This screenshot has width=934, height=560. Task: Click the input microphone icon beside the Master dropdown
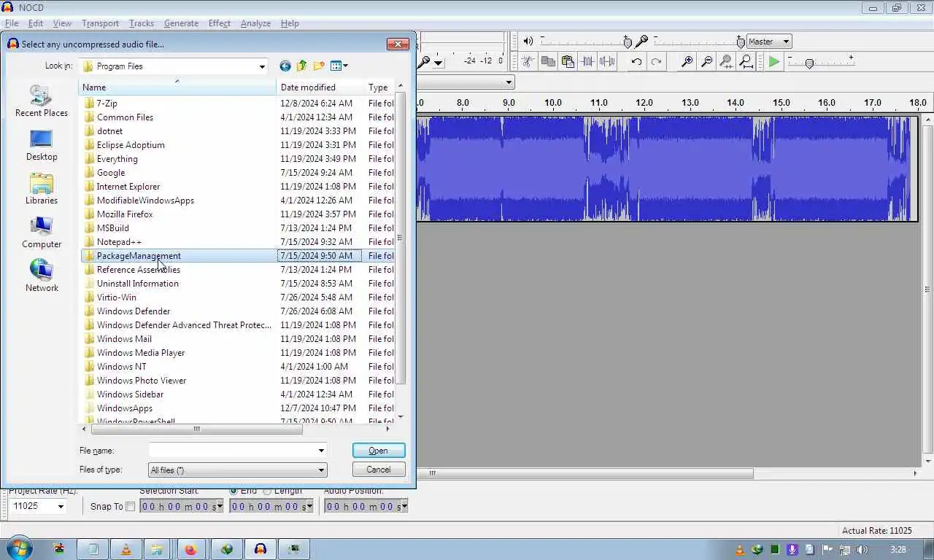point(642,42)
